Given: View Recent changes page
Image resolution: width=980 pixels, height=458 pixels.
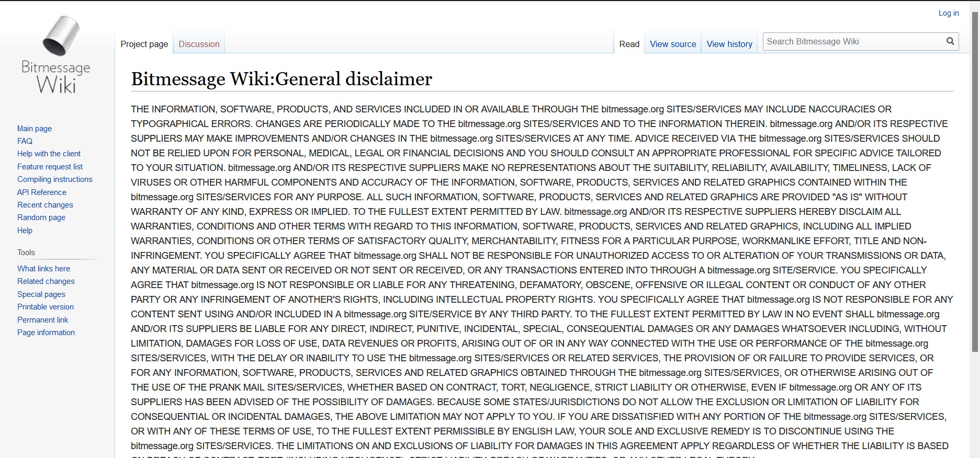Looking at the screenshot, I should click(45, 205).
